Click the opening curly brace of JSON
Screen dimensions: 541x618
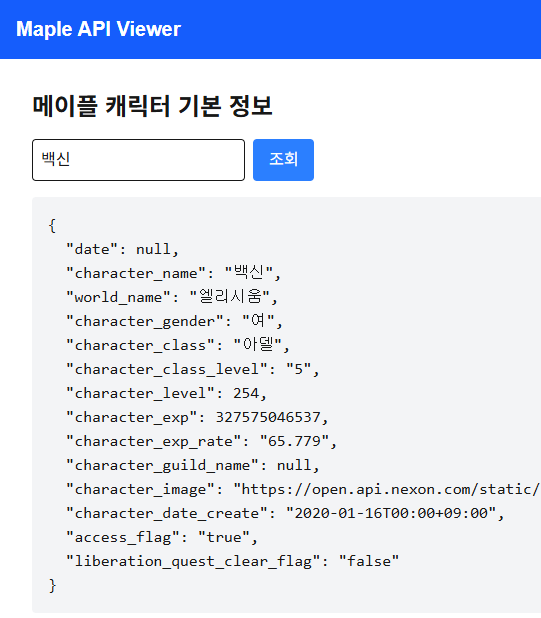click(52, 226)
